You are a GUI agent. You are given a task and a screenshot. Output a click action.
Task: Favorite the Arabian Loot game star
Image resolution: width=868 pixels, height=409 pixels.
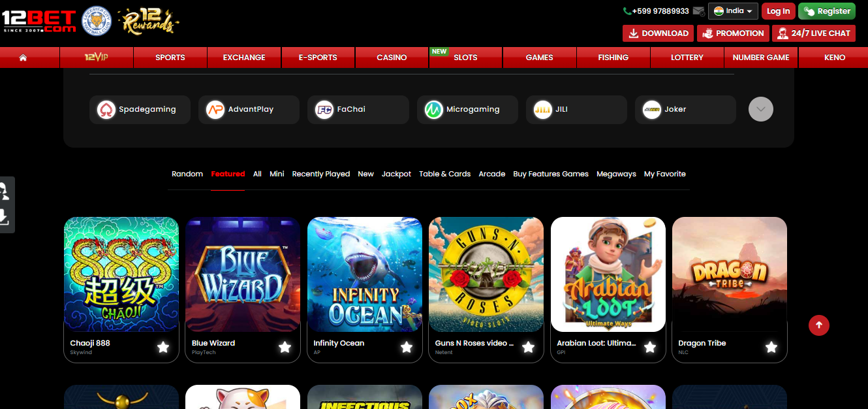tap(650, 347)
